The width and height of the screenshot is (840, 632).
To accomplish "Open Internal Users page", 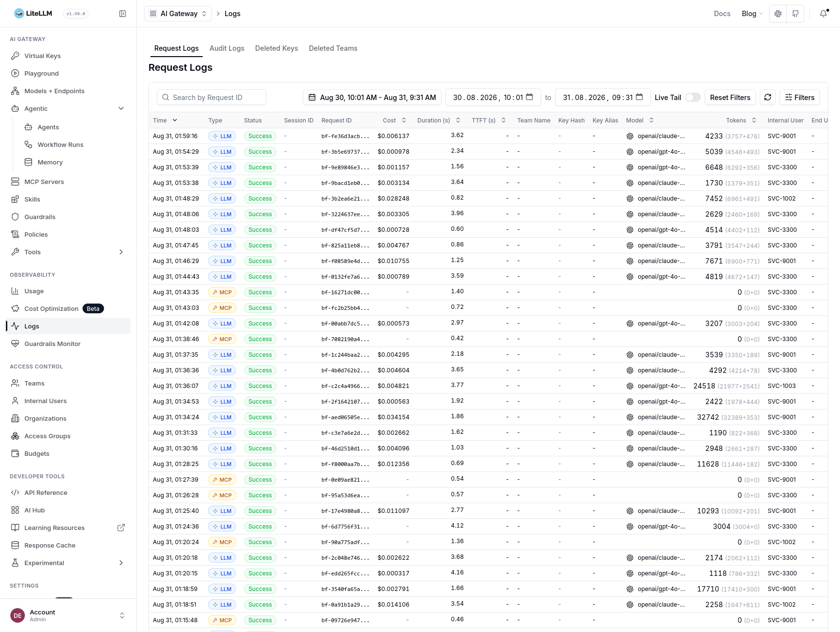I will pyautogui.click(x=68, y=401).
